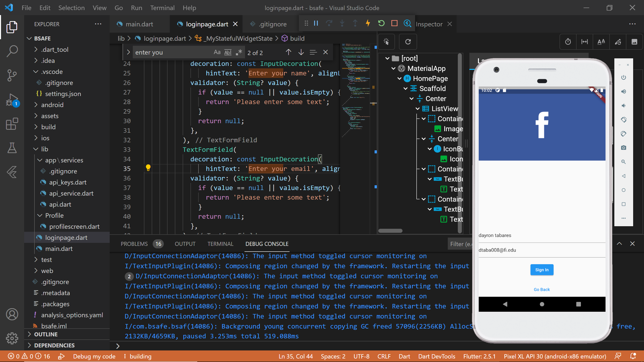644x362 pixels.
Task: Collapse the MaterialApp node in widget tree
Action: click(394, 68)
